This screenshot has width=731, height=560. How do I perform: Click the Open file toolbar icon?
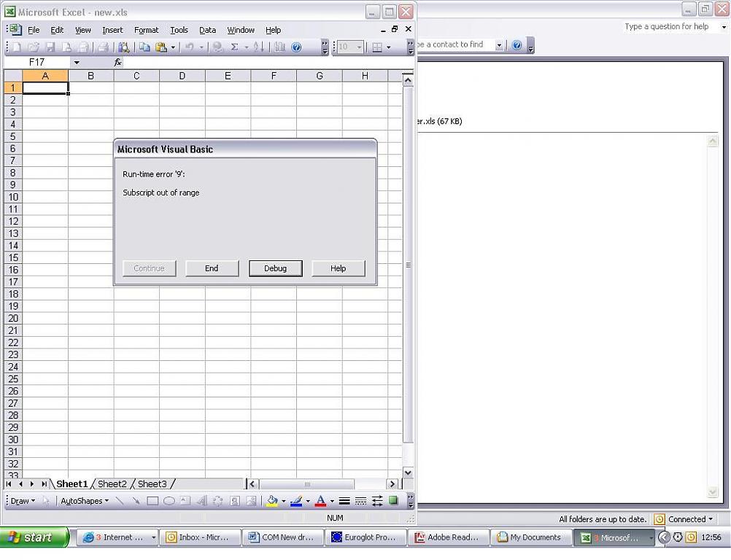34,47
